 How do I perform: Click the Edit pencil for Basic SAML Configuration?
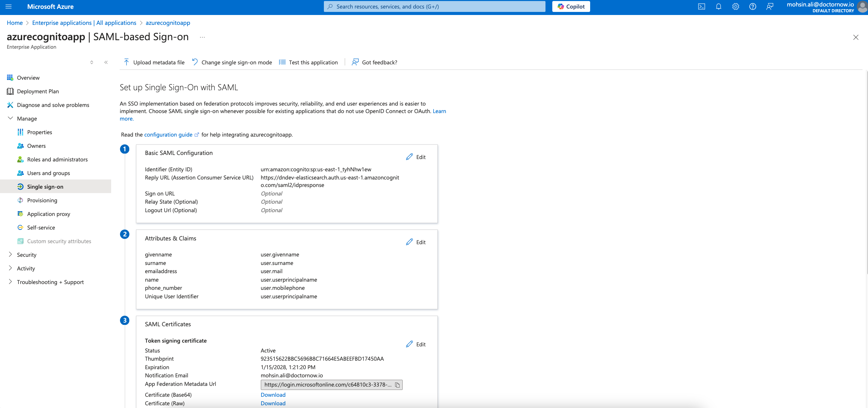point(416,157)
